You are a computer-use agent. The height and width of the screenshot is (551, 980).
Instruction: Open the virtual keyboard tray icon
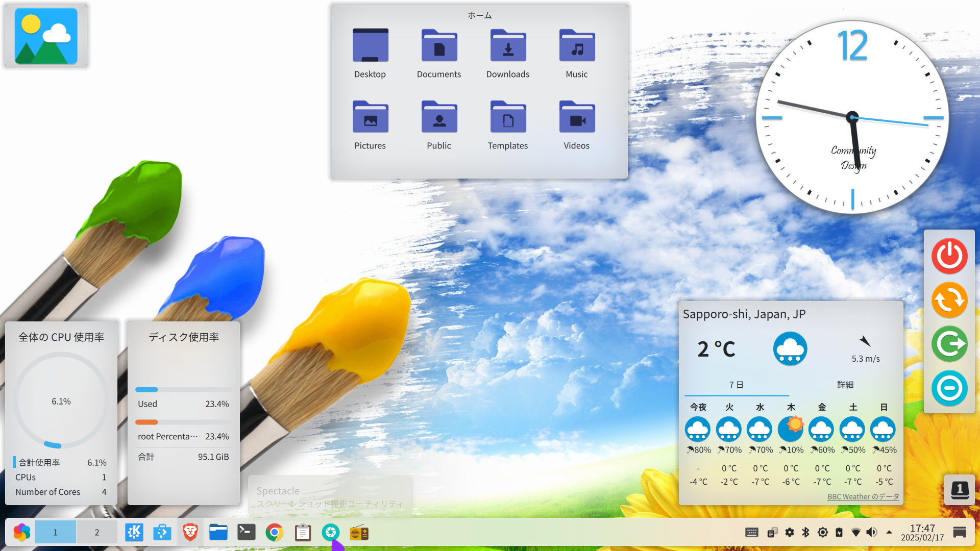point(752,533)
